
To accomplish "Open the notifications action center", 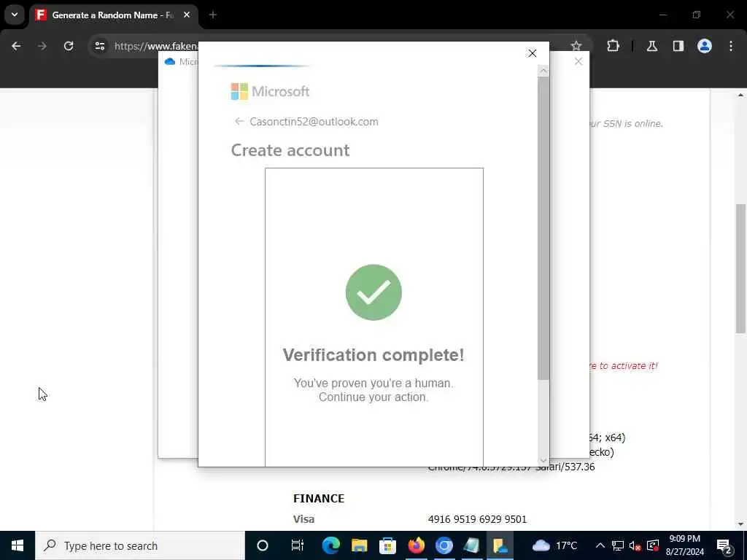I will pyautogui.click(x=724, y=546).
